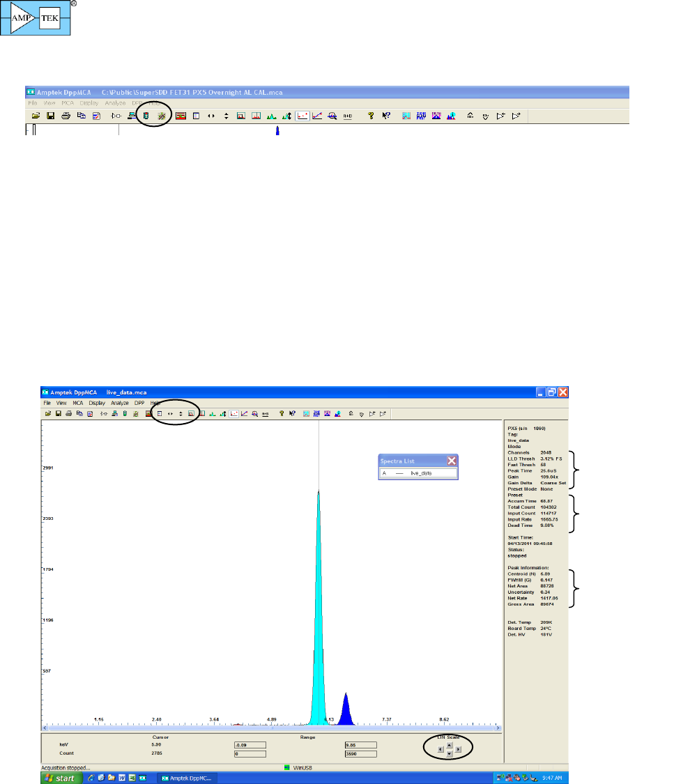
Task: Open MCA menu in live_data window
Action: (x=78, y=403)
